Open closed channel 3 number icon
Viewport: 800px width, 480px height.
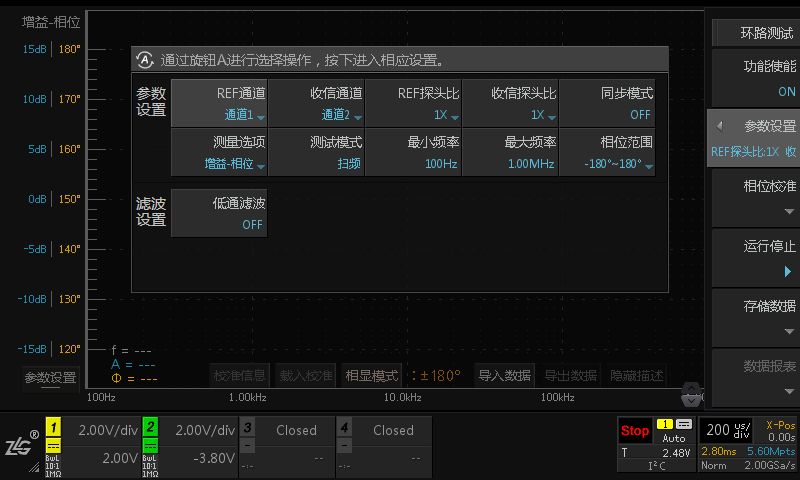click(247, 427)
